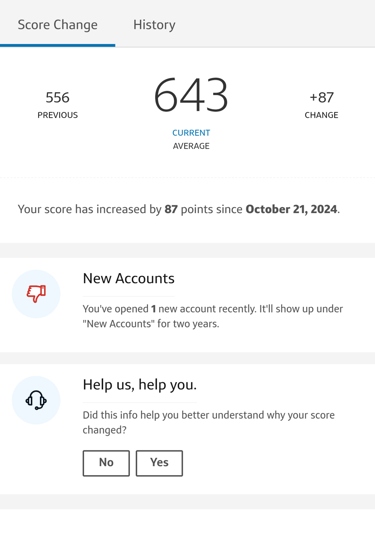Screen dimensions: 375x557
Task: Select the Score Change tab
Action: pos(58,25)
